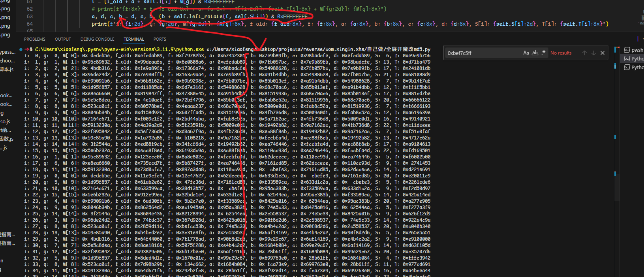Click the No results label
This screenshot has height=277, width=644.
561,53
